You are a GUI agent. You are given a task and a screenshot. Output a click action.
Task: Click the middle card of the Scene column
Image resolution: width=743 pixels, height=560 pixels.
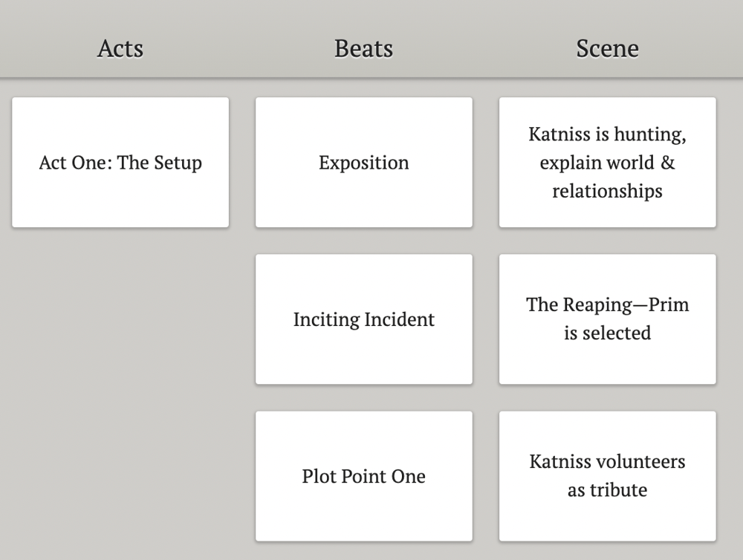coord(607,319)
